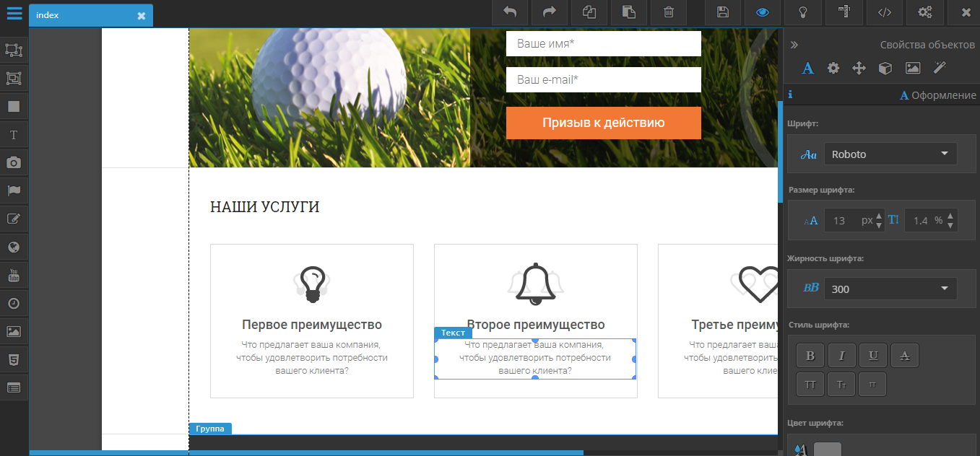The height and width of the screenshot is (456, 980).
Task: Toggle underline font style
Action: [x=873, y=355]
